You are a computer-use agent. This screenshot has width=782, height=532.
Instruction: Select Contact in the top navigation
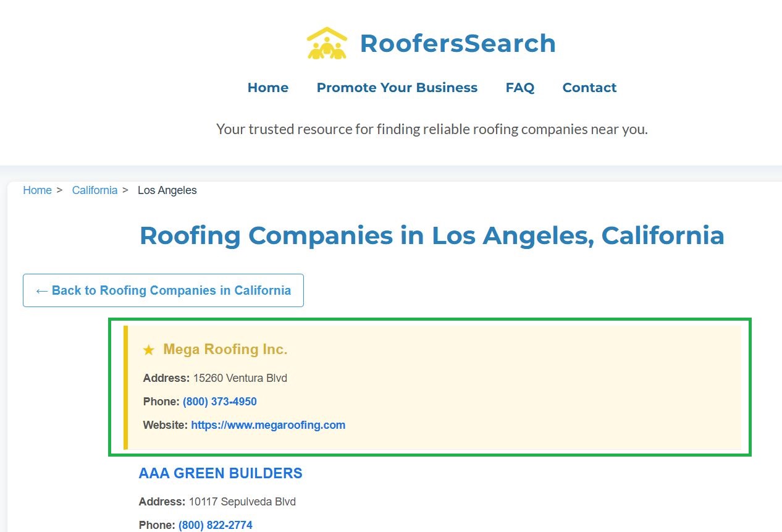589,88
